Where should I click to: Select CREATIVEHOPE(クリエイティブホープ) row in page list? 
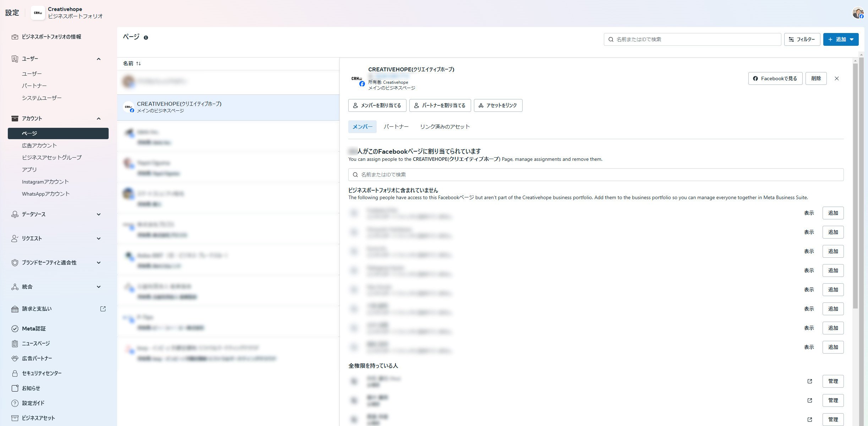pos(228,107)
